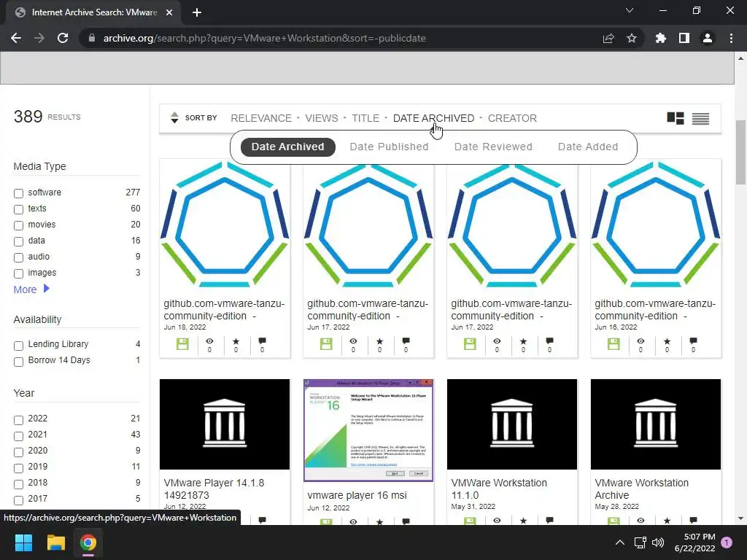Go back using browser back arrow

point(16,38)
